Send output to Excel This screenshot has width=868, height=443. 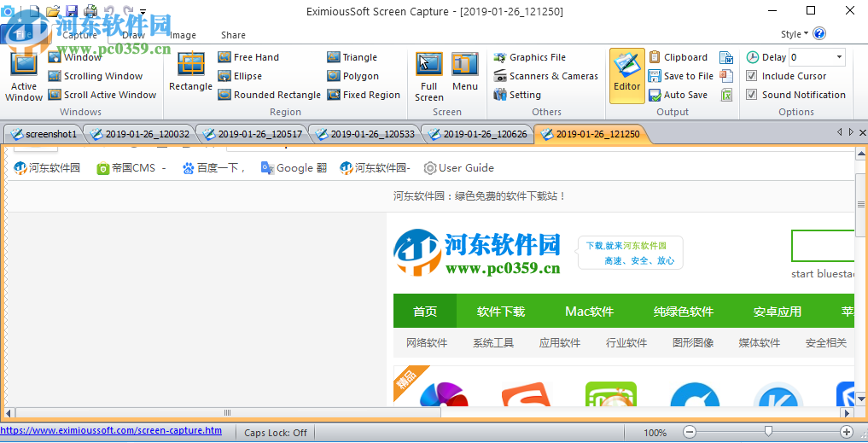[x=726, y=95]
